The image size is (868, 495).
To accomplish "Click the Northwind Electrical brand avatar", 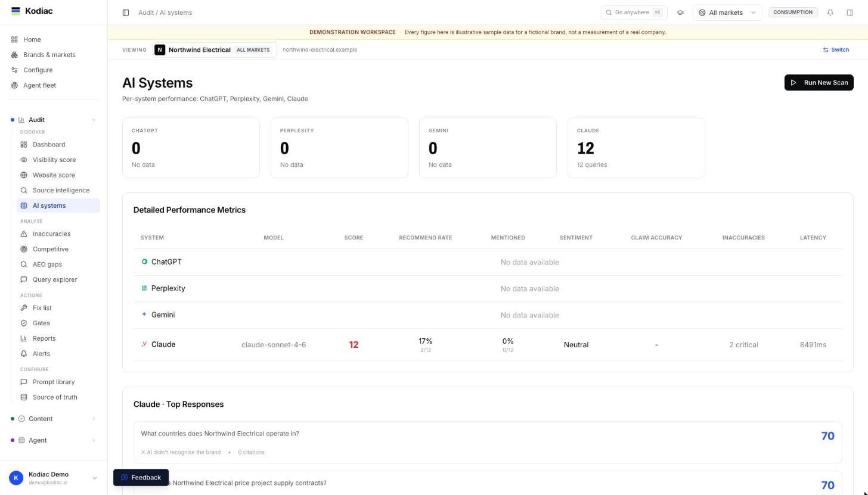I will [160, 50].
